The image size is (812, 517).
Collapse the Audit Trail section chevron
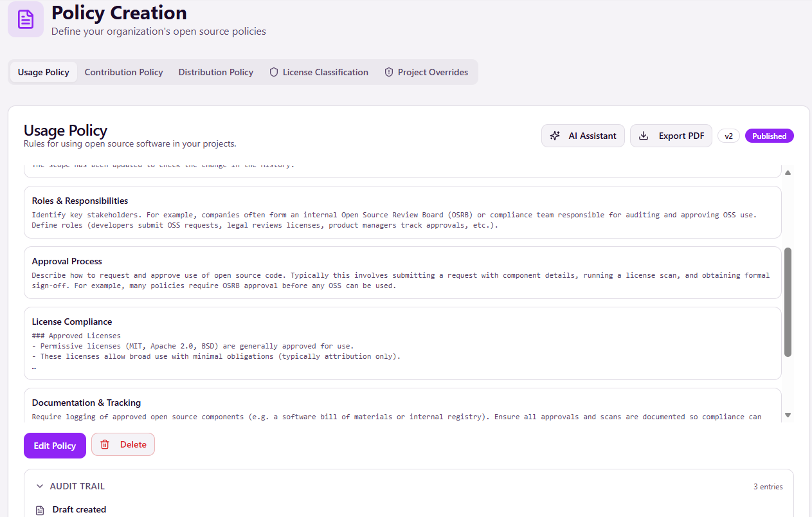pyautogui.click(x=40, y=486)
